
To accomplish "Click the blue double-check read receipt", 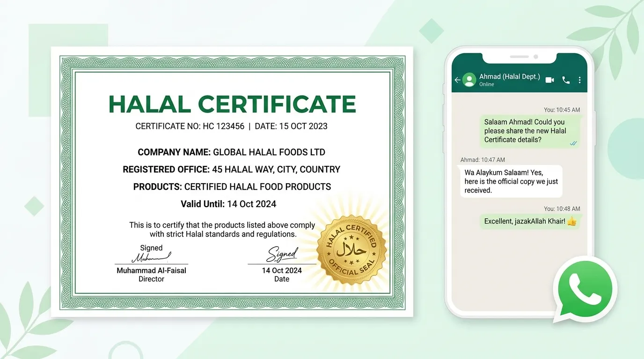I will pos(573,144).
